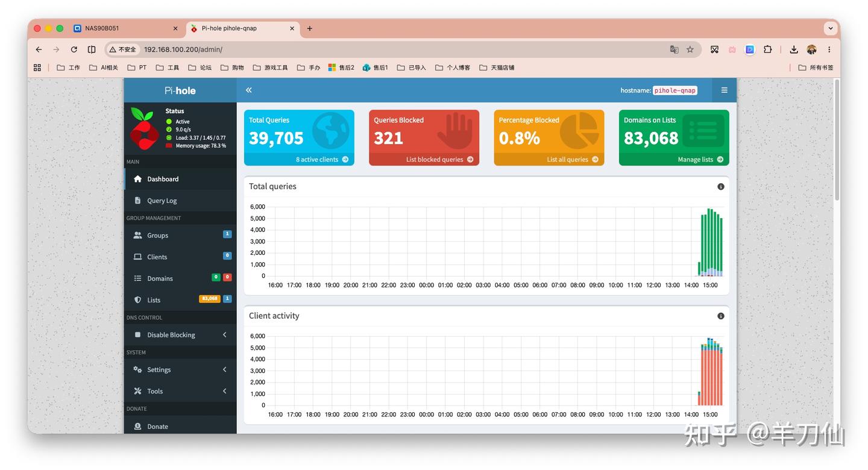
Task: Click the Pi-hole raspberry logo in sidebar
Action: click(145, 128)
